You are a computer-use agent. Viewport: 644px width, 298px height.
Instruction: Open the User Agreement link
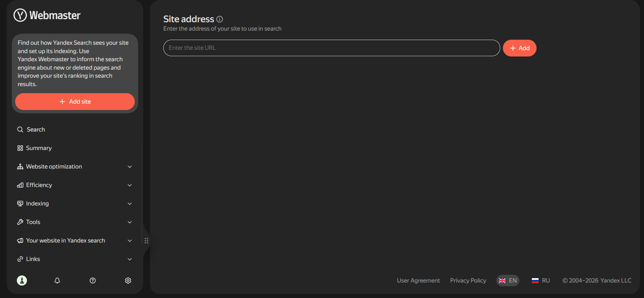(x=418, y=281)
